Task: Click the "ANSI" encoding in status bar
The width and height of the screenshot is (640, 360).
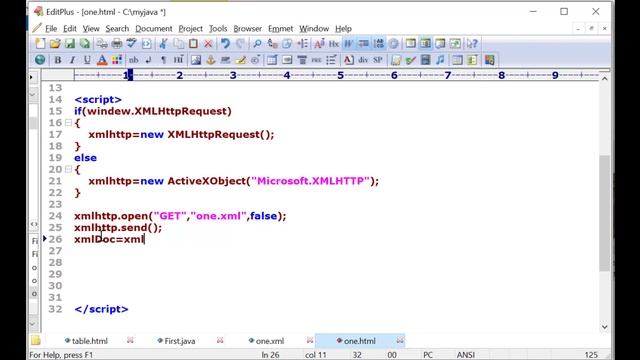Action: 466,355
